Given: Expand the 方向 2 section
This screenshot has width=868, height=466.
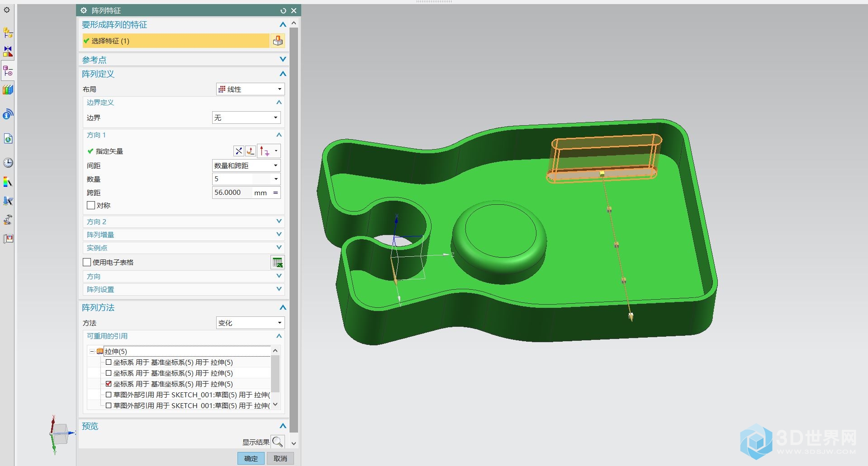Looking at the screenshot, I should point(279,221).
